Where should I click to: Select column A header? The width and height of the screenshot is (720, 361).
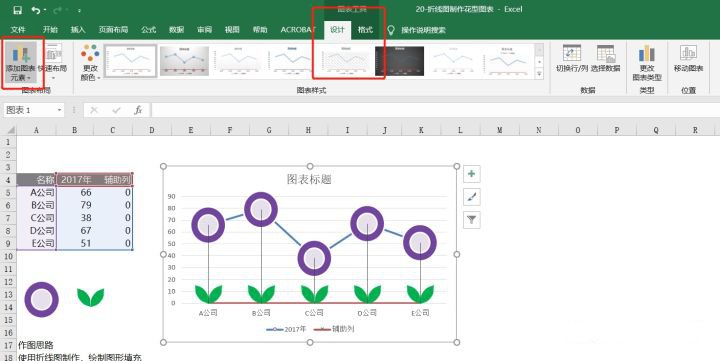pyautogui.click(x=36, y=130)
